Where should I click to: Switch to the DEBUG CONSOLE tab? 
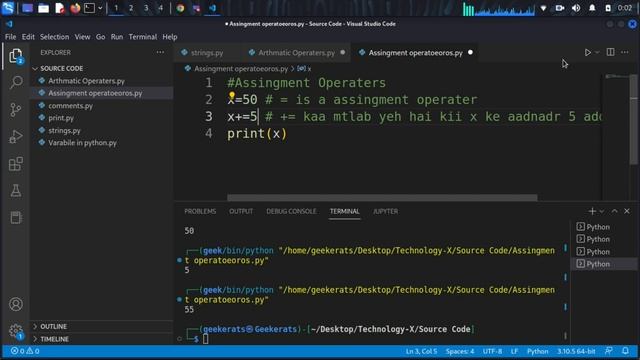291,211
